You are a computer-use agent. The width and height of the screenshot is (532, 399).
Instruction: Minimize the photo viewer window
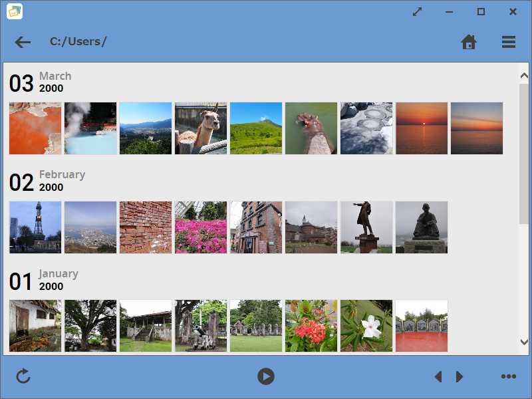pos(449,12)
